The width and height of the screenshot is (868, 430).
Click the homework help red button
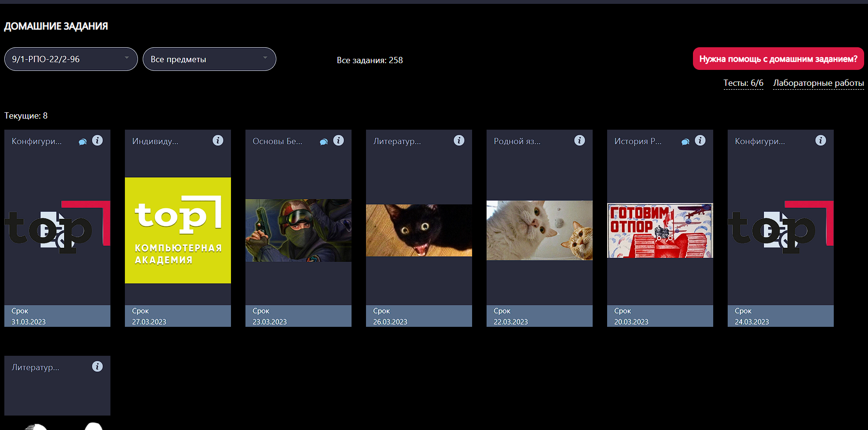click(778, 59)
